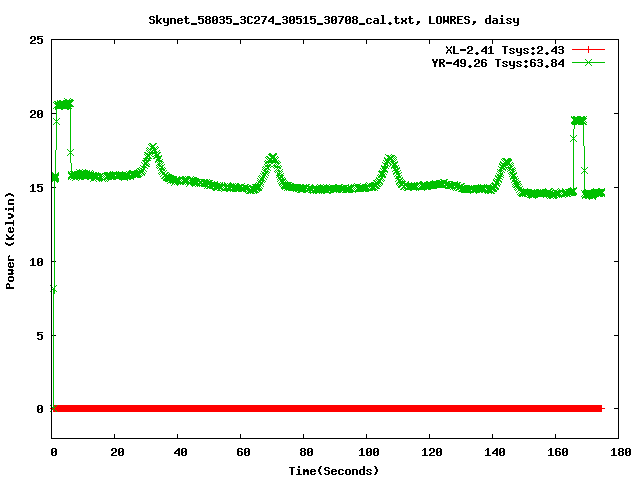Click the y-axis tick label 5
The image size is (640, 480).
[40, 336]
